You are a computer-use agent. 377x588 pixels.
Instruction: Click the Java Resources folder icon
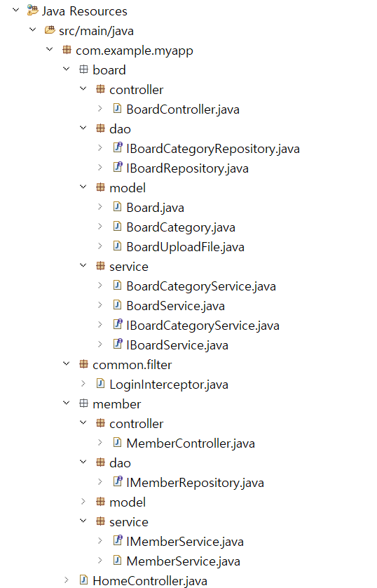32,11
